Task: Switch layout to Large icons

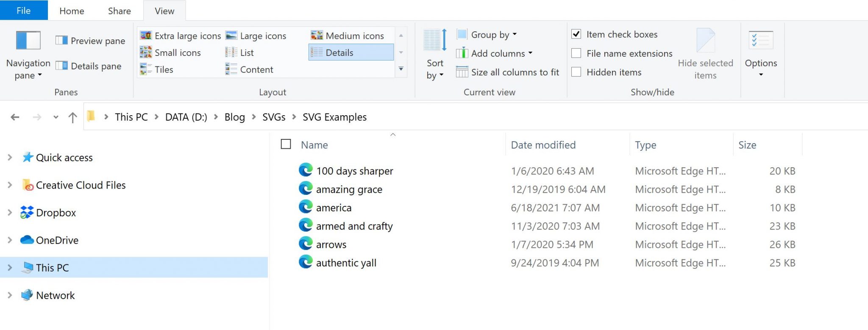Action: click(256, 36)
